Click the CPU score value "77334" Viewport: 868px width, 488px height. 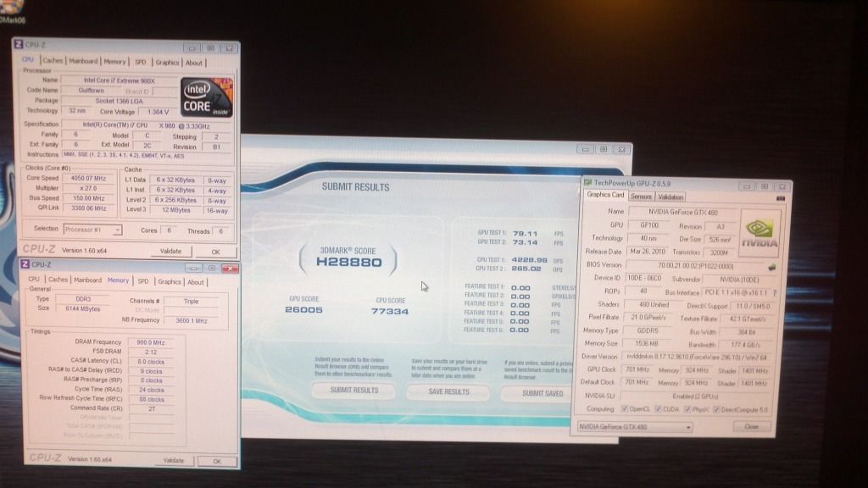pos(390,312)
